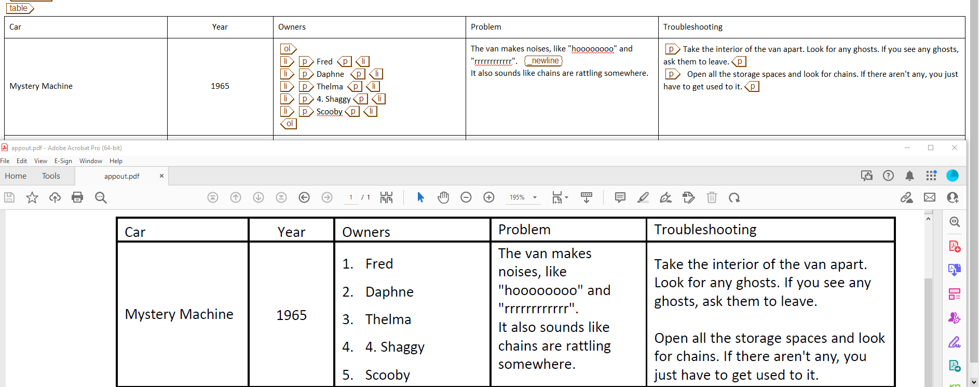
Task: Select the Hand pan tool
Action: 443,197
